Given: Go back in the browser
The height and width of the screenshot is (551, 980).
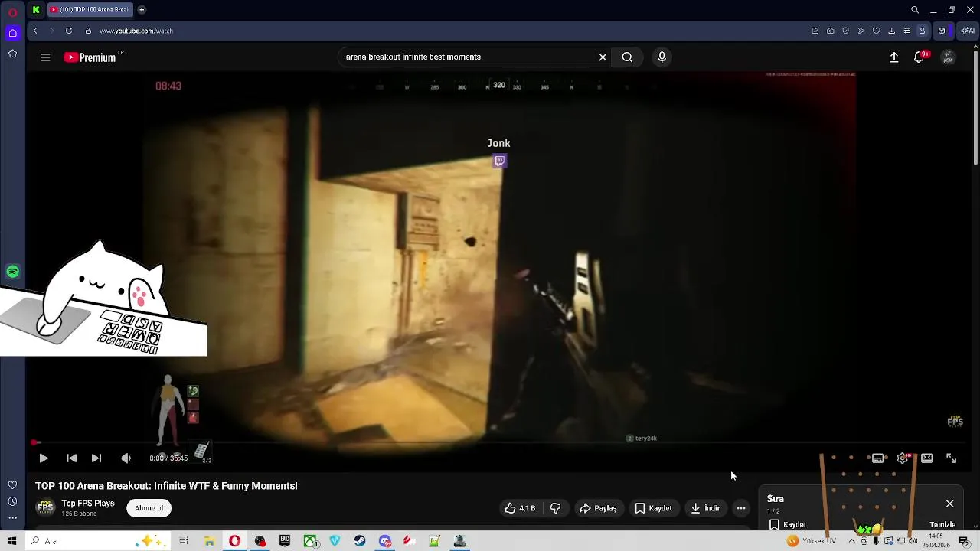Looking at the screenshot, I should coord(35,31).
